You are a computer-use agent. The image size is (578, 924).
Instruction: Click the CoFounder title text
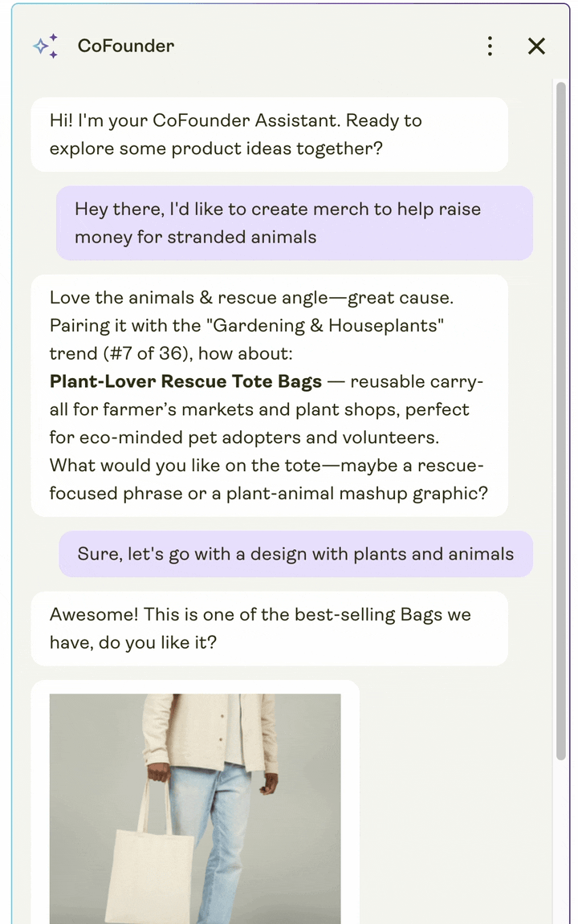[x=125, y=47]
